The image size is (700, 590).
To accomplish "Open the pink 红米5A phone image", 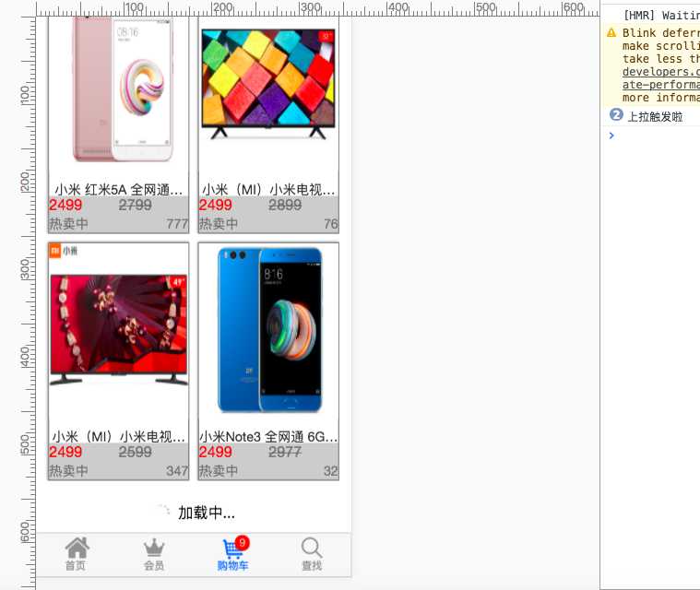I will point(123,89).
